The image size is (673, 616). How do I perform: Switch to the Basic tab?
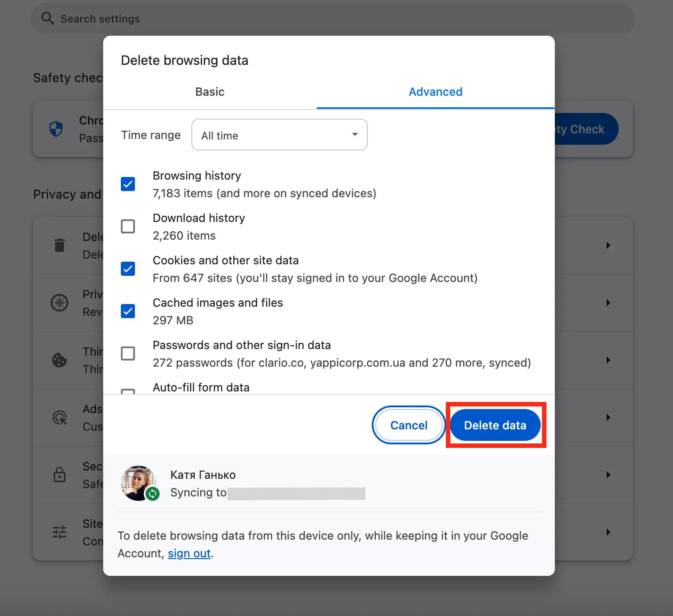point(210,92)
